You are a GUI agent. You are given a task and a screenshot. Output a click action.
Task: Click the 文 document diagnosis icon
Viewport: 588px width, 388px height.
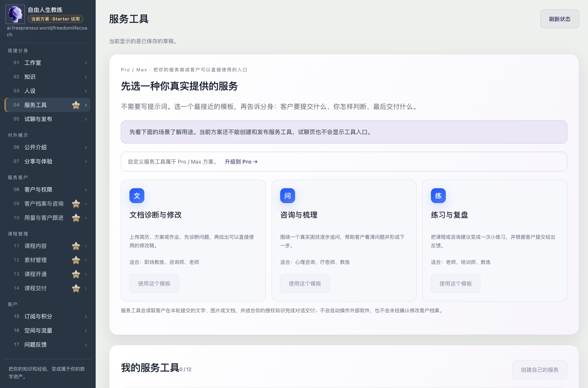[137, 196]
